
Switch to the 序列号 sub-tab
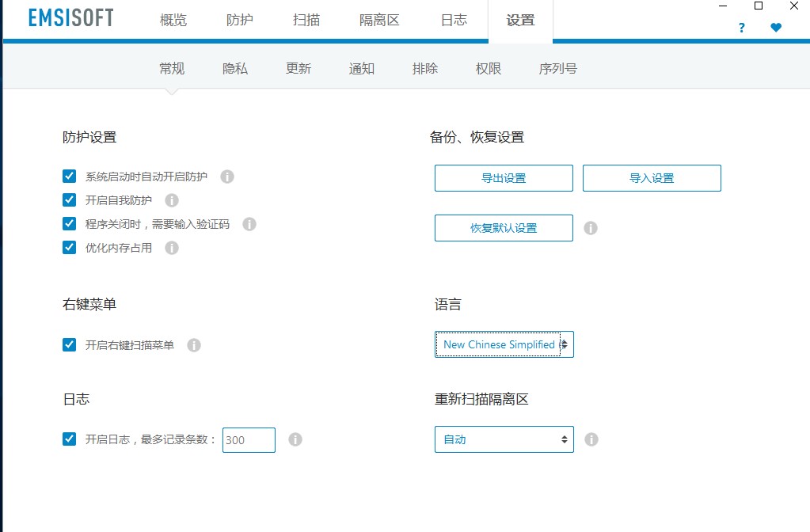point(558,69)
